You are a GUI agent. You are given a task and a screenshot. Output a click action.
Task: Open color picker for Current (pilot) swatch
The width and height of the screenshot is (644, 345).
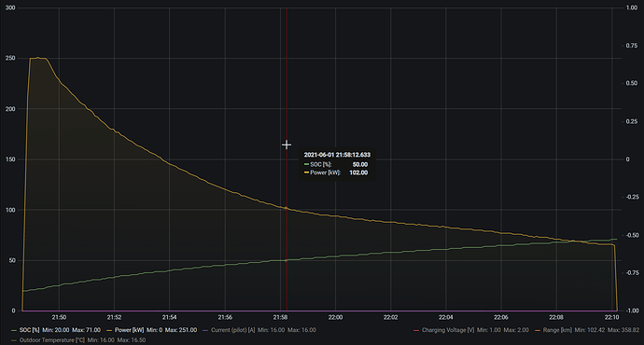(205, 330)
